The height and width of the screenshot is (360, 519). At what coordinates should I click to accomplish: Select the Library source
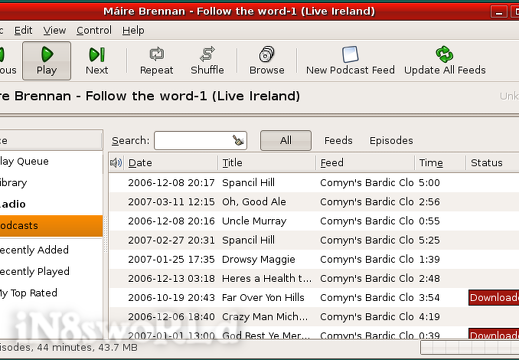(x=51, y=183)
